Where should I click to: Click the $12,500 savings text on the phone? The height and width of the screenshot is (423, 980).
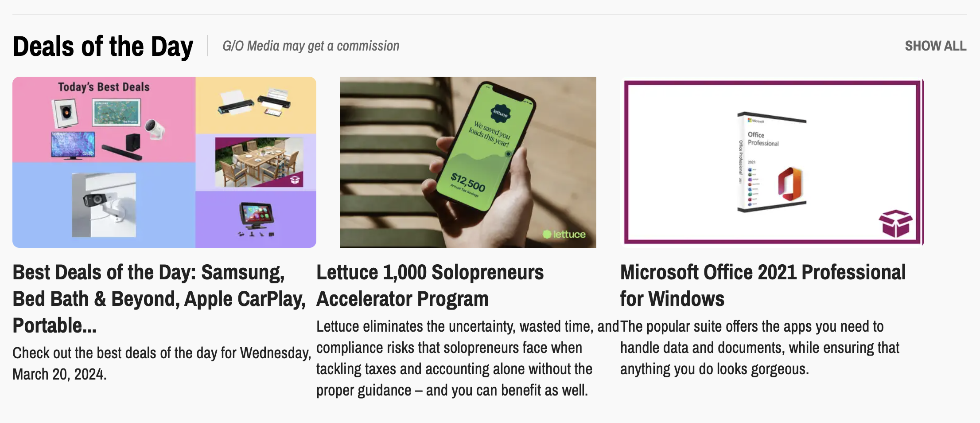[x=468, y=181]
